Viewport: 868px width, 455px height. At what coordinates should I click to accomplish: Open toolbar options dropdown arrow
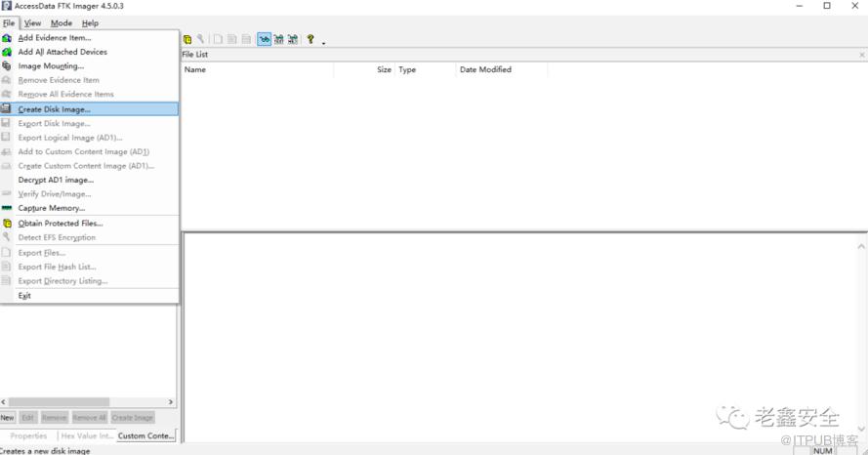(x=323, y=42)
